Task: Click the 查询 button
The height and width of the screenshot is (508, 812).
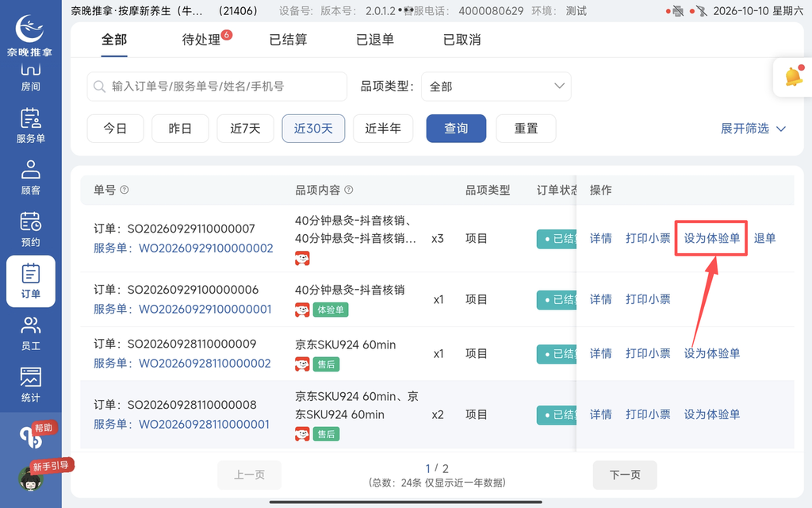Action: pyautogui.click(x=456, y=129)
